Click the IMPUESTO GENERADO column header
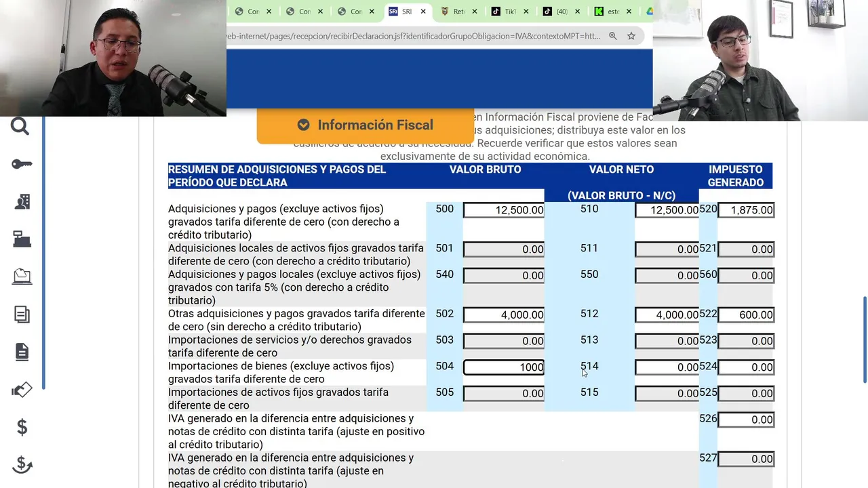This screenshot has height=488, width=868. pyautogui.click(x=736, y=176)
